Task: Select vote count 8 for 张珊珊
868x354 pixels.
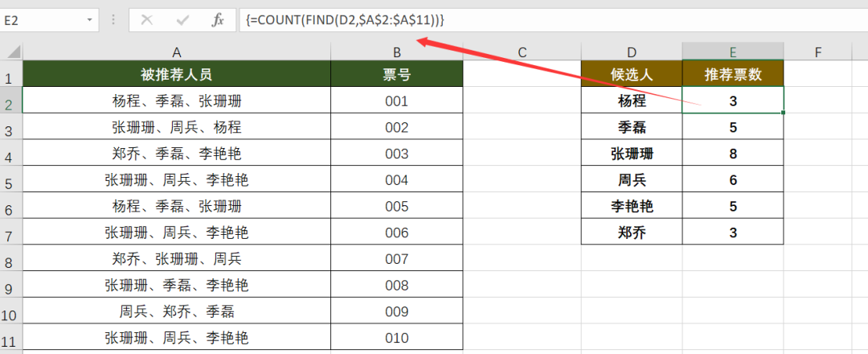Action: pos(733,154)
